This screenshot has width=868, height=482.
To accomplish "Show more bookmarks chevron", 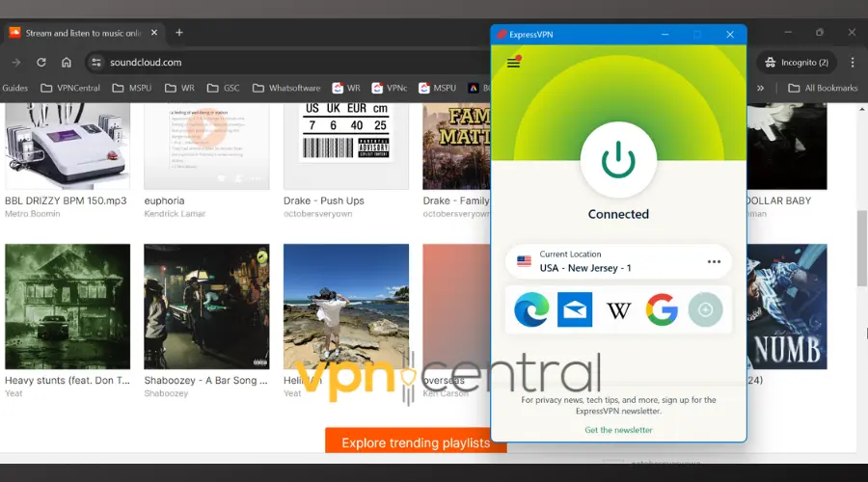I will click(x=761, y=88).
